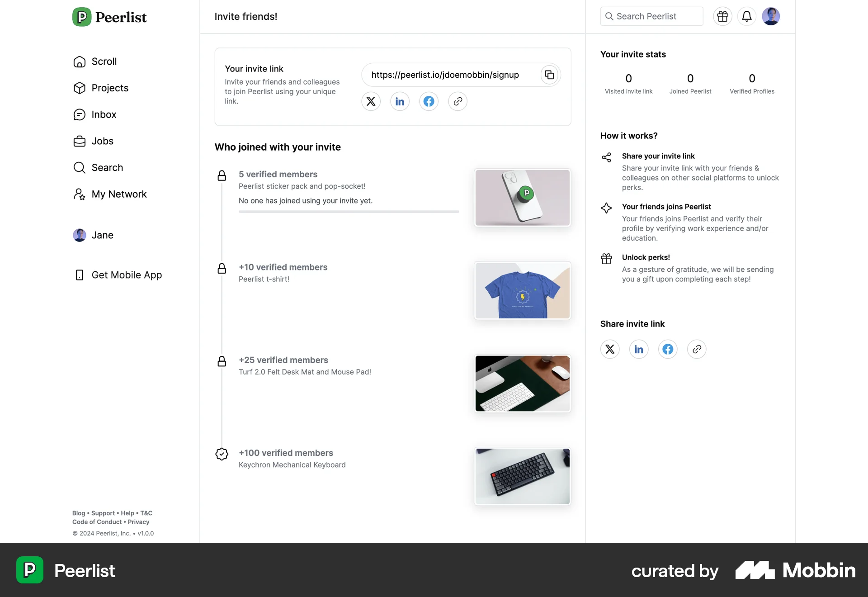Open My Network from the sidebar
This screenshot has height=597, width=868.
coord(119,194)
